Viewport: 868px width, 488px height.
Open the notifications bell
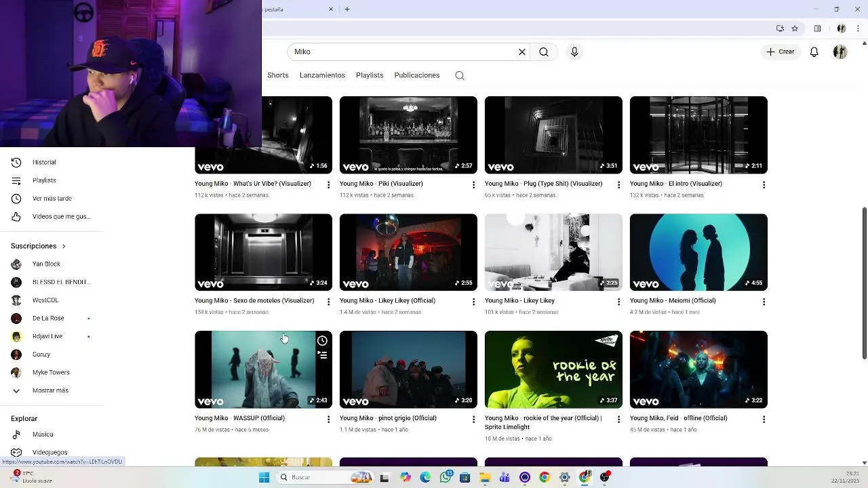(814, 52)
